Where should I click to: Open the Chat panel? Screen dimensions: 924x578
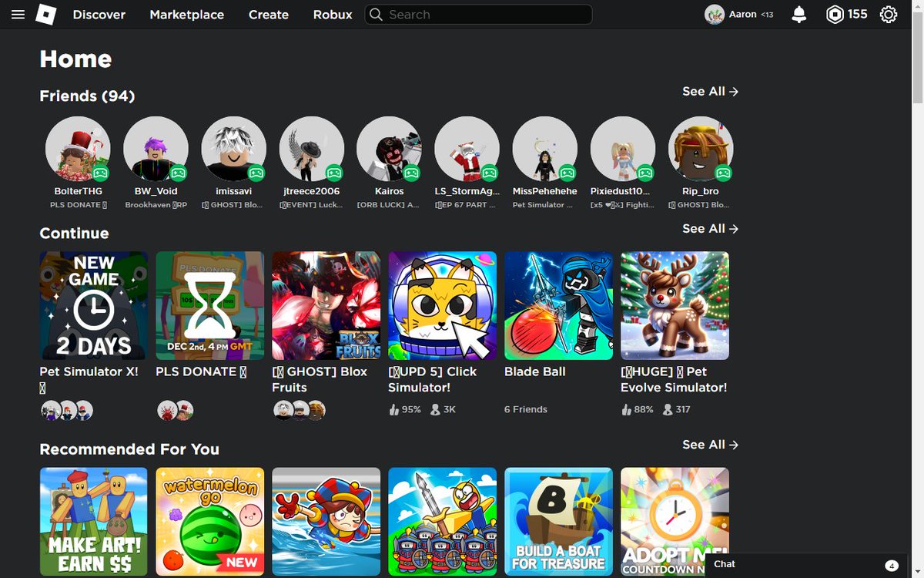point(806,565)
